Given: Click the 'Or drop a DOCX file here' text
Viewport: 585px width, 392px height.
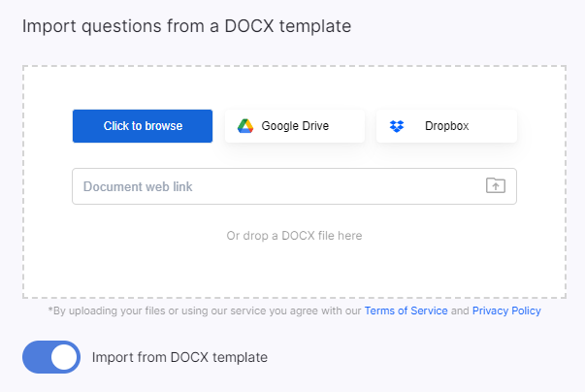Looking at the screenshot, I should (x=294, y=235).
